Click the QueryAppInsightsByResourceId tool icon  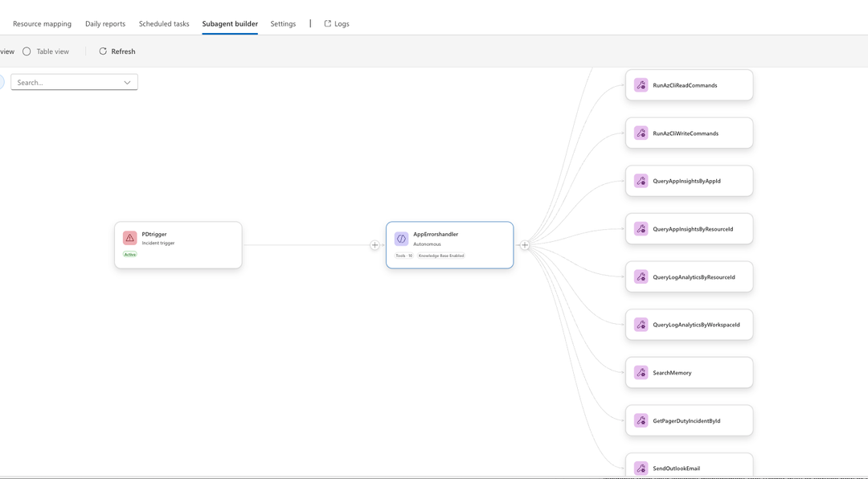pos(641,229)
